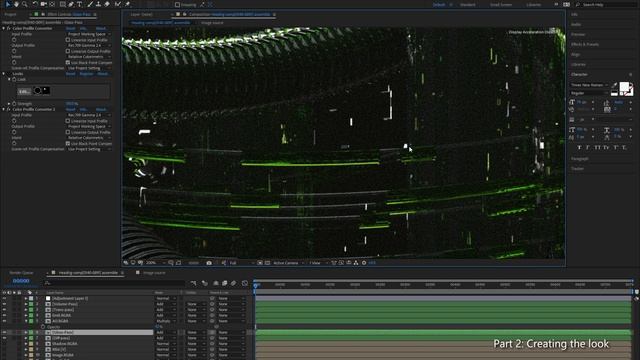Select the Brush tool
640x360 pixels.
pyautogui.click(x=90, y=4)
